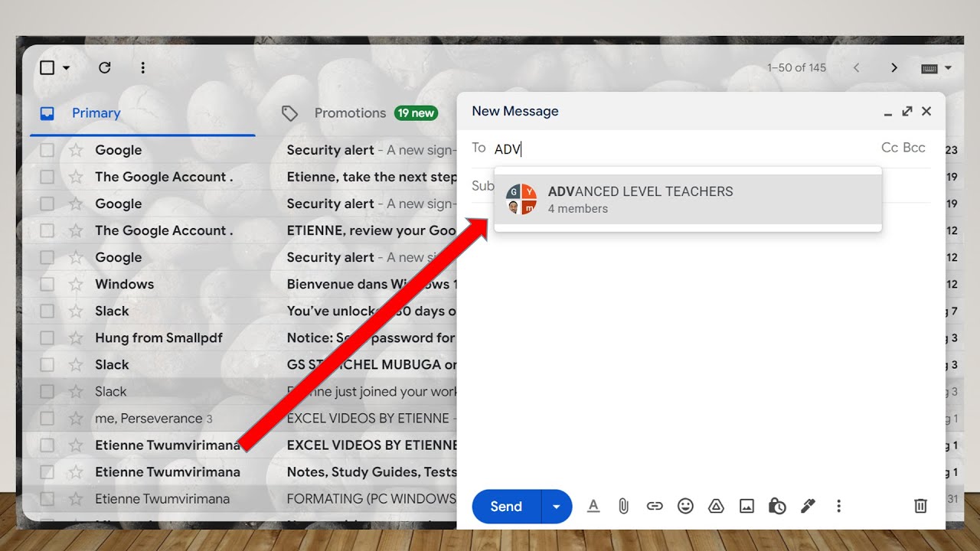Click the To recipients field
This screenshot has height=551, width=980.
point(685,148)
